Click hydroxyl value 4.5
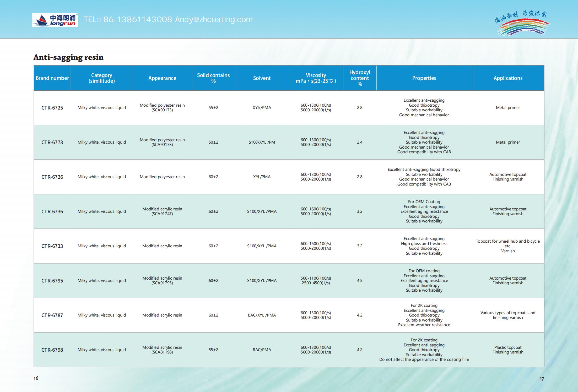Viewport: 578px width, 392px height. point(360,281)
